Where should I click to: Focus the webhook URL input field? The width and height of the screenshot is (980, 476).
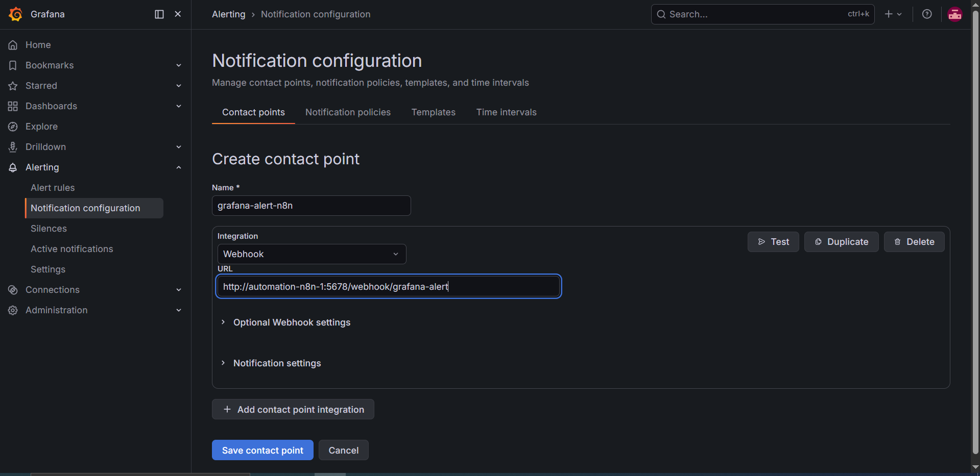(389, 286)
